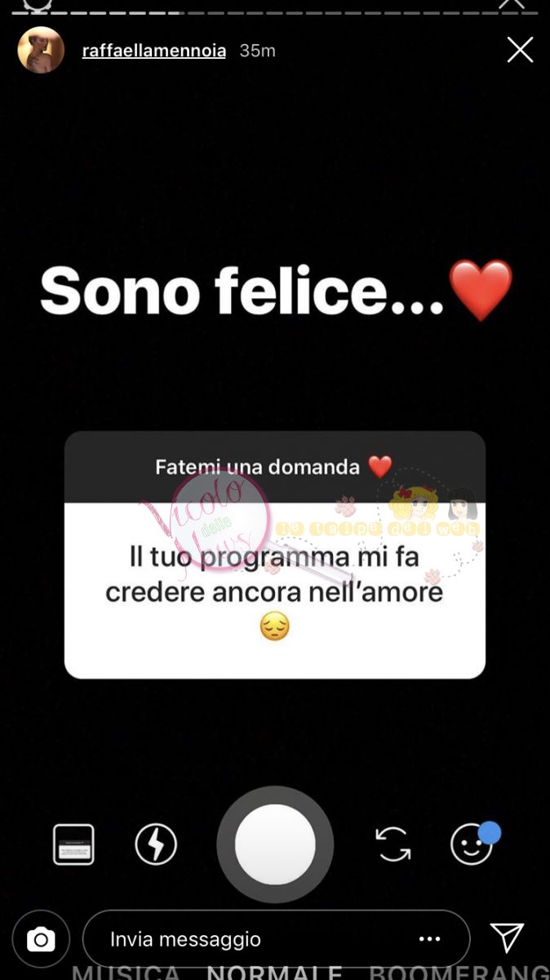This screenshot has height=980, width=550.
Task: Focus the Invia messaggio input field
Action: coord(277,939)
